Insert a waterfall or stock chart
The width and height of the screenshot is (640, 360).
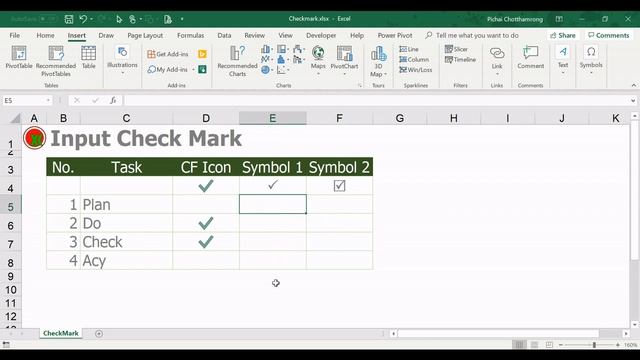tap(298, 49)
